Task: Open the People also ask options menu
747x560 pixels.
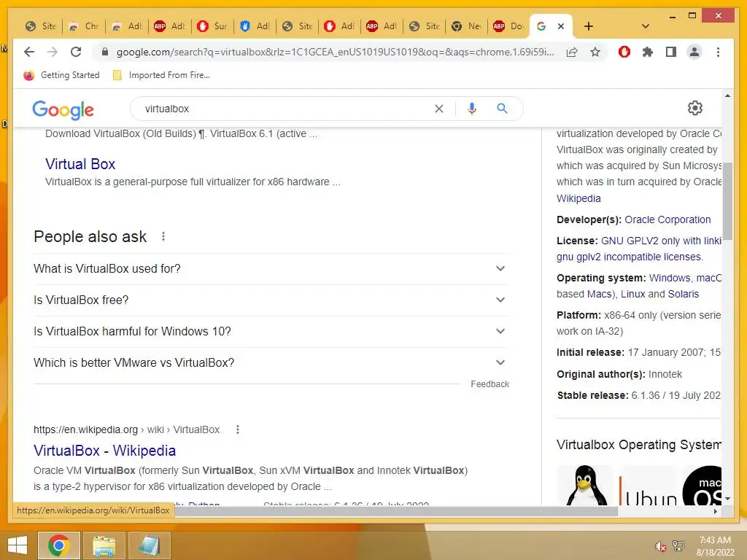Action: [163, 236]
